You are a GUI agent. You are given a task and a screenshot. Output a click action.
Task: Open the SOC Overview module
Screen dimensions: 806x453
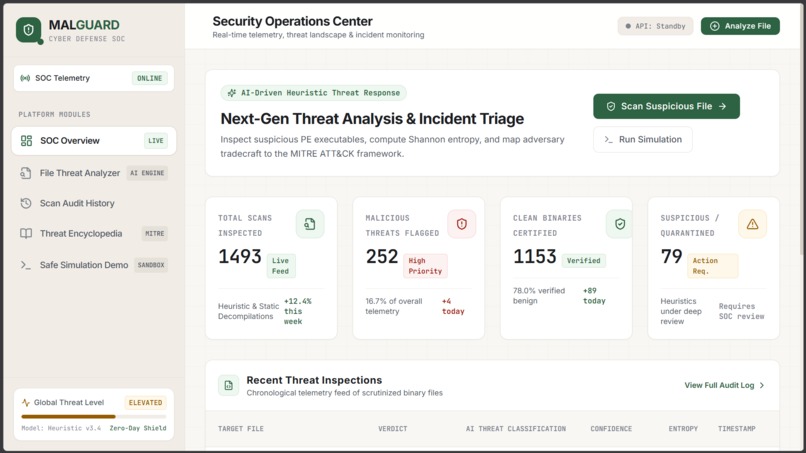tap(94, 141)
